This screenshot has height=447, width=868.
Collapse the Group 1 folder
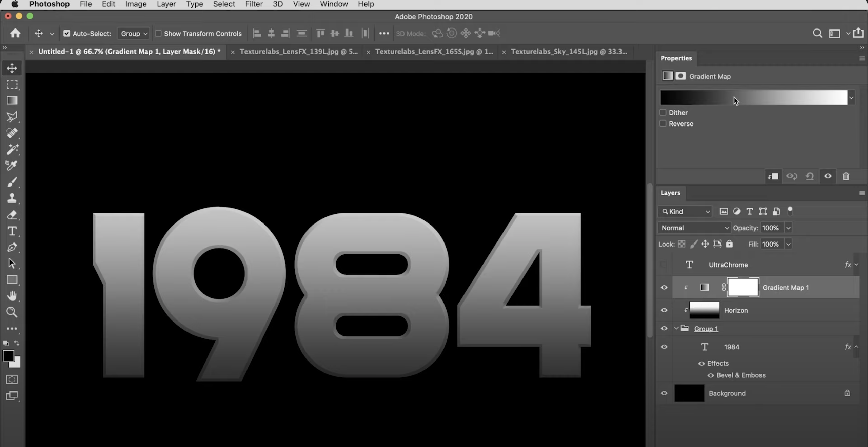coord(675,328)
